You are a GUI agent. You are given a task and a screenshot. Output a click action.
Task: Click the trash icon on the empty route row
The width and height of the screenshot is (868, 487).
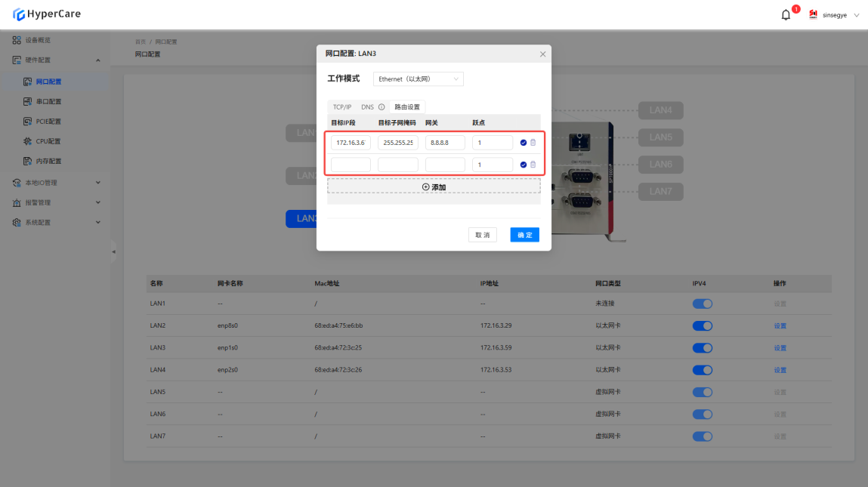(533, 165)
